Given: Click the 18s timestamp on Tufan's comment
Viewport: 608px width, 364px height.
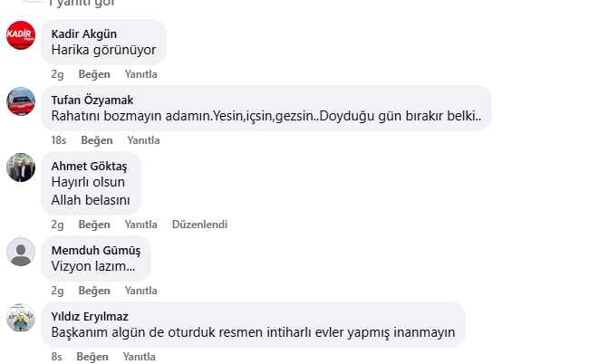Looking at the screenshot, I should point(59,140).
